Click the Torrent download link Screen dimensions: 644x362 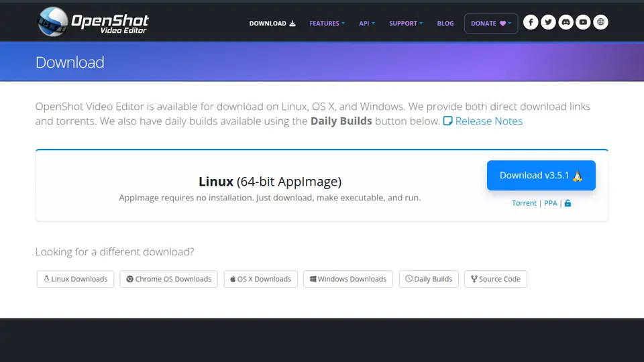524,203
